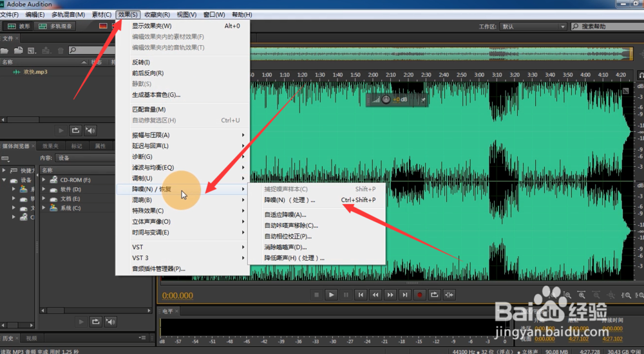
Task: Open file folder icon in Files panel
Action: (5, 50)
